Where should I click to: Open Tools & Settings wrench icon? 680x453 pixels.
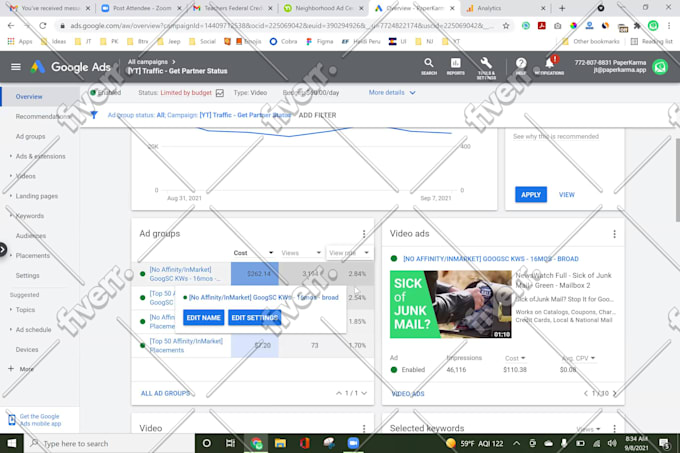pos(486,68)
